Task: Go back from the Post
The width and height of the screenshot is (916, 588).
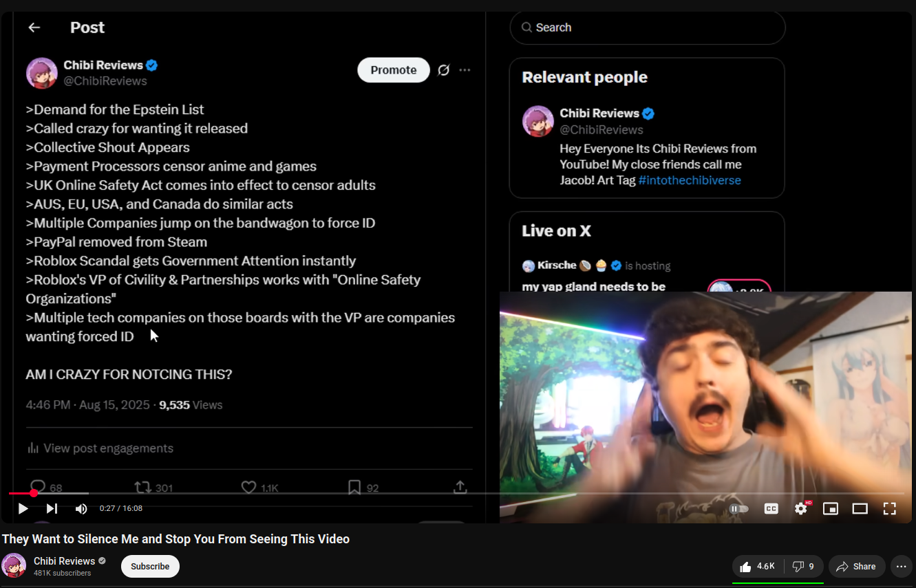Action: point(34,28)
